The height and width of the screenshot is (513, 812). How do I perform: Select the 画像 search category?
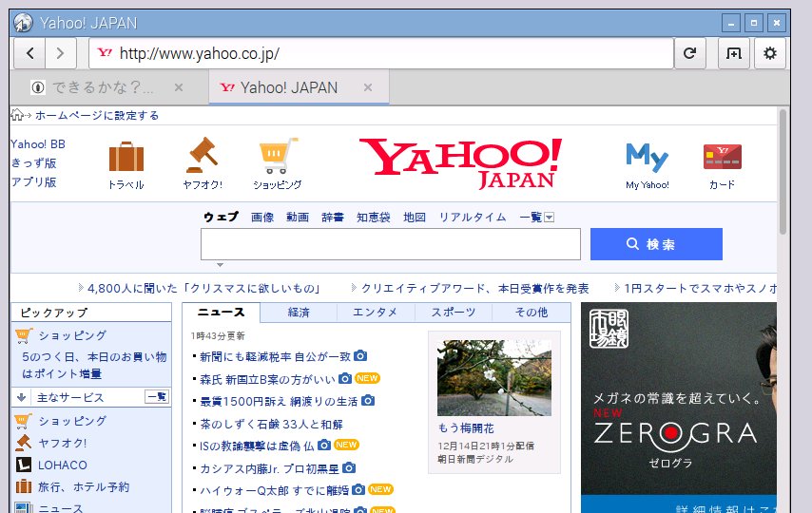point(262,217)
